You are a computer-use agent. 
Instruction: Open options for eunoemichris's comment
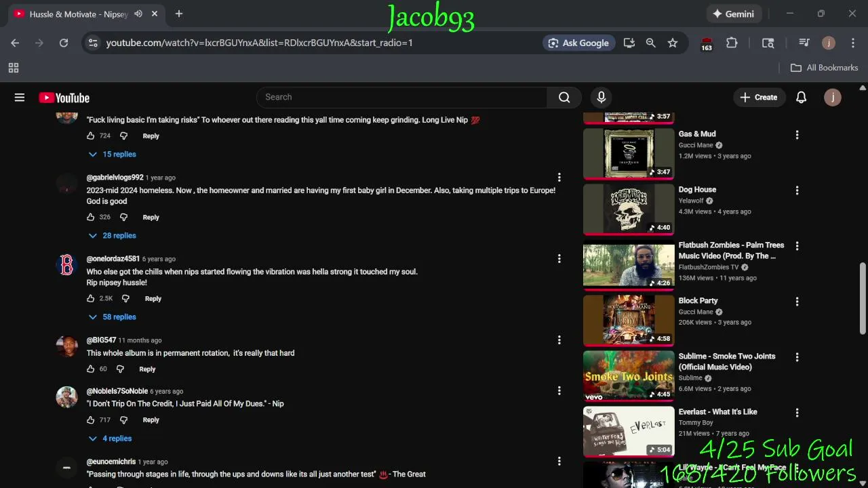tap(559, 462)
